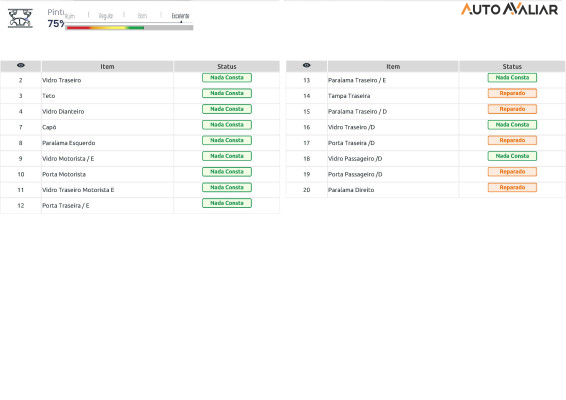566x400 pixels.
Task: Select the Excelente rating label
Action: click(x=180, y=16)
